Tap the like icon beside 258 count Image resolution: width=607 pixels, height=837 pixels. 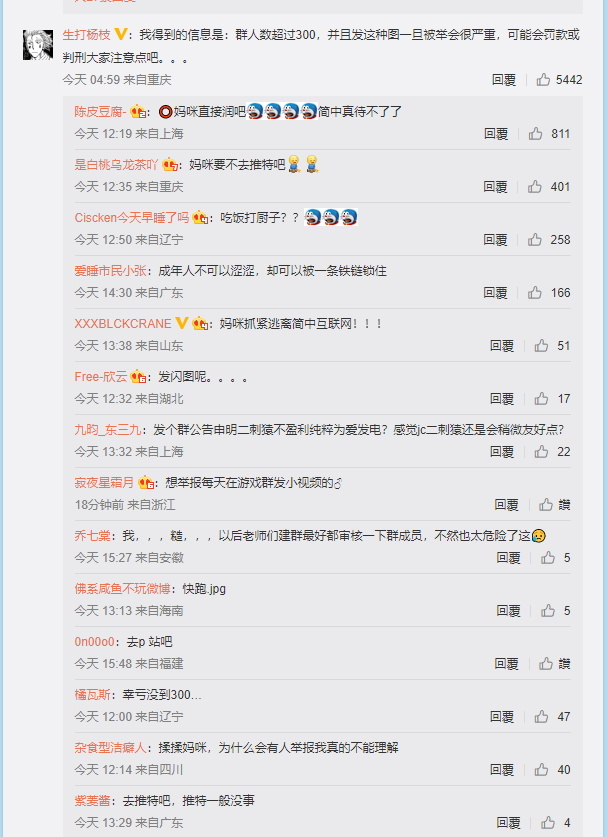point(535,240)
